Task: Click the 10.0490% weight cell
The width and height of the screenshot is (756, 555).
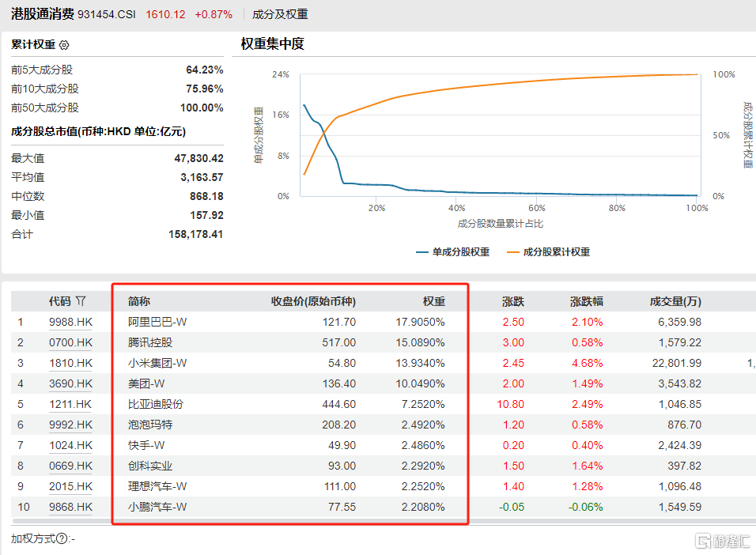Action: (421, 383)
